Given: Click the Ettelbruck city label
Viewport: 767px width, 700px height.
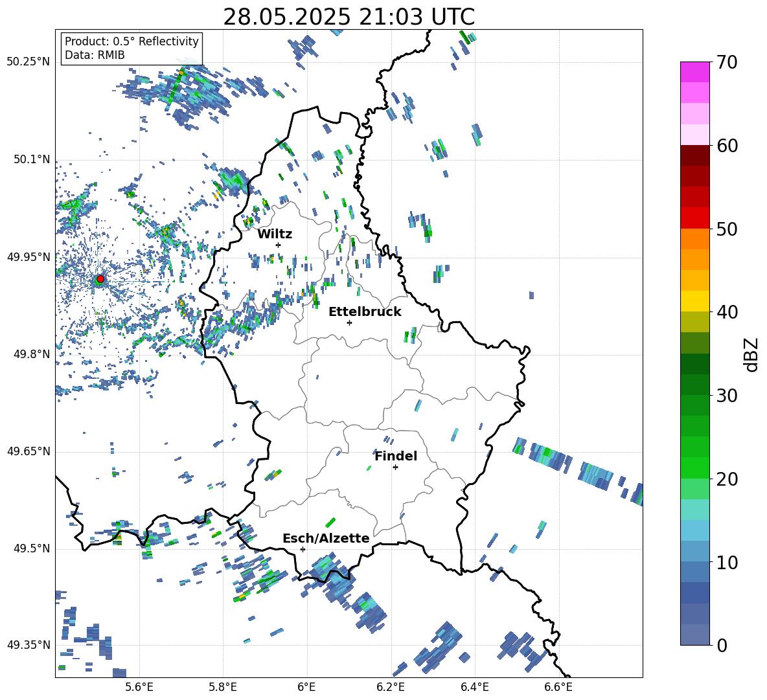Looking at the screenshot, I should 365,312.
